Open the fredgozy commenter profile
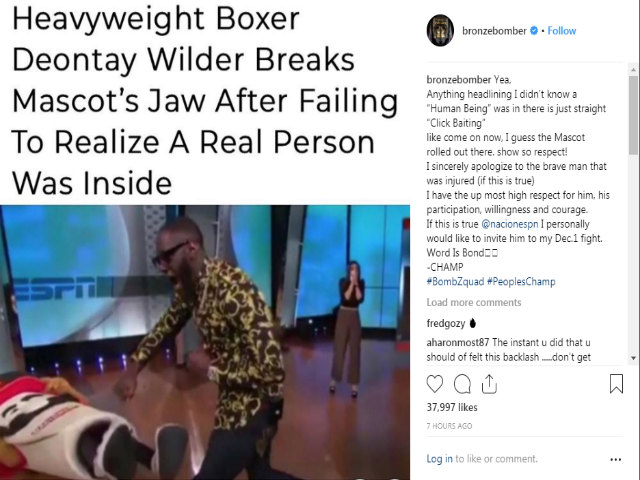Screen dimensions: 640x480 tap(446, 323)
